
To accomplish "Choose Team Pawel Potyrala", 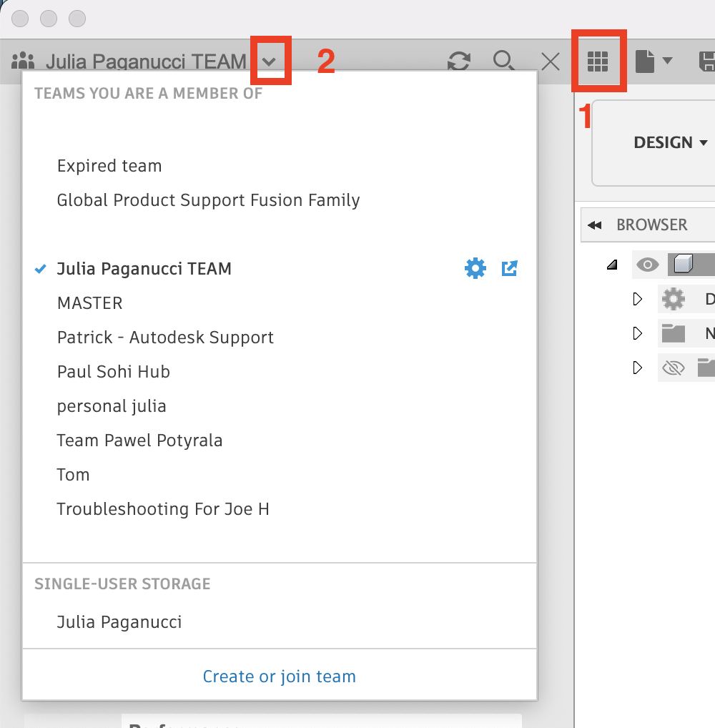I will (139, 441).
